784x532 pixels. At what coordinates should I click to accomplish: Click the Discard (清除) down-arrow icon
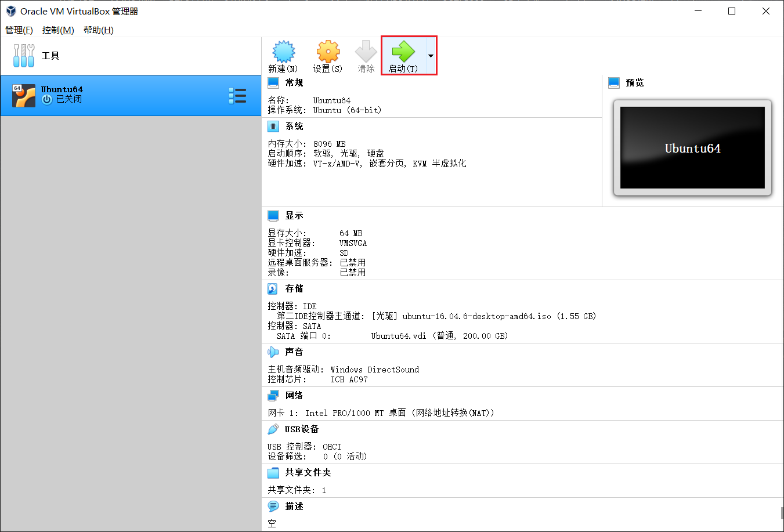[x=366, y=52]
